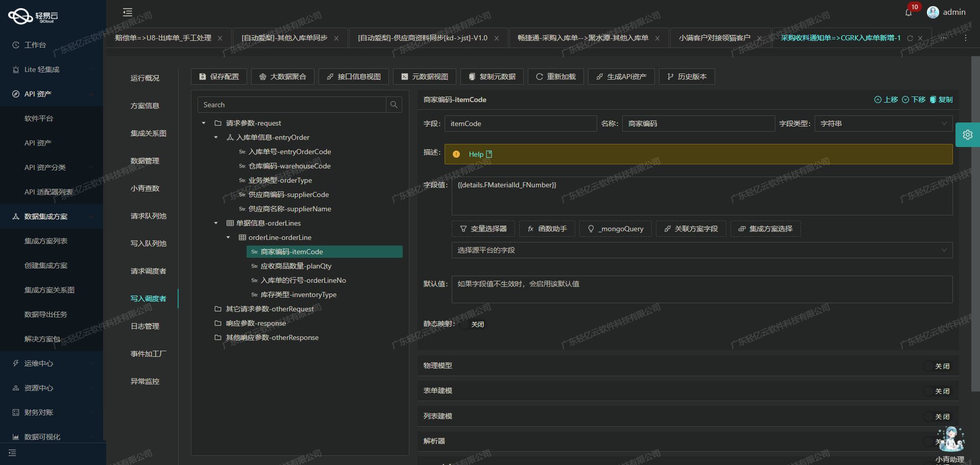
Task: Collapse the API 资产 sidebar group
Action: pos(51,94)
